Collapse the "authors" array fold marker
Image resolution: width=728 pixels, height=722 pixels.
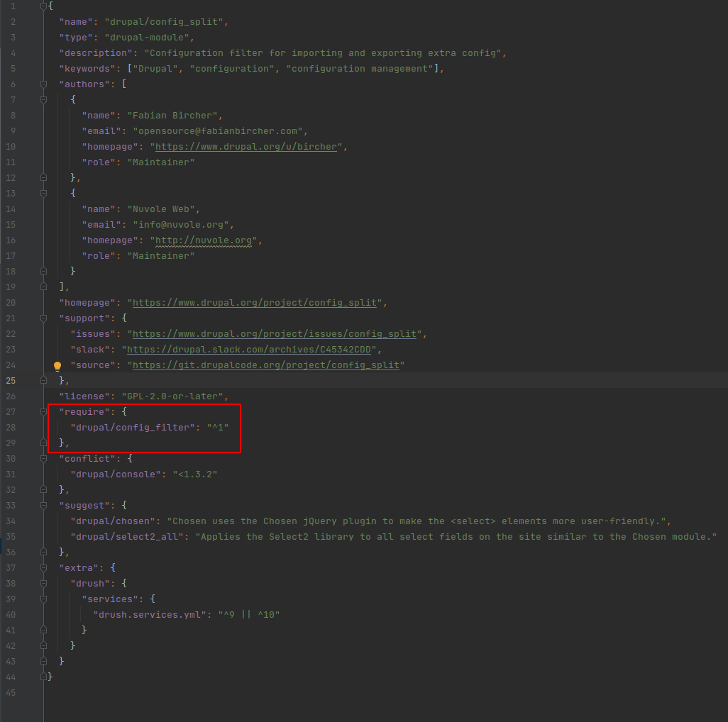[43, 84]
